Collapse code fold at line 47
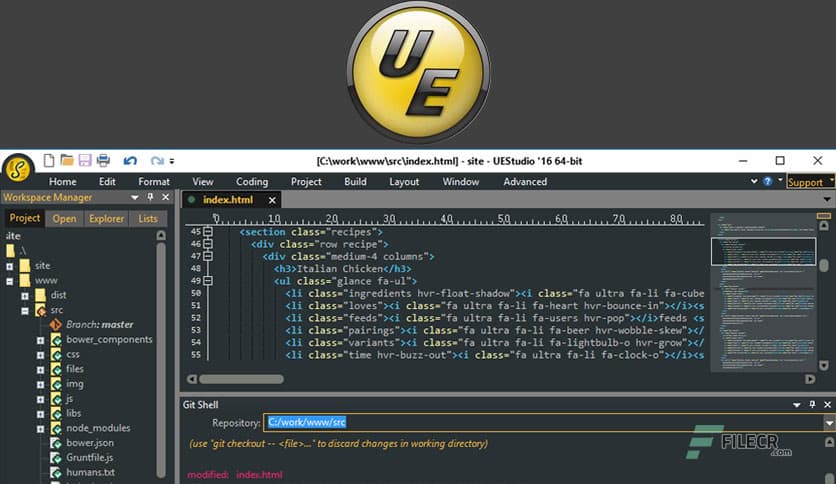The image size is (836, 484). pos(208,256)
